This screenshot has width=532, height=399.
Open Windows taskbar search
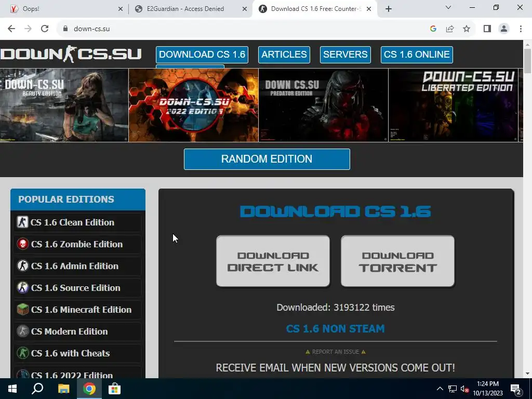[x=37, y=389]
